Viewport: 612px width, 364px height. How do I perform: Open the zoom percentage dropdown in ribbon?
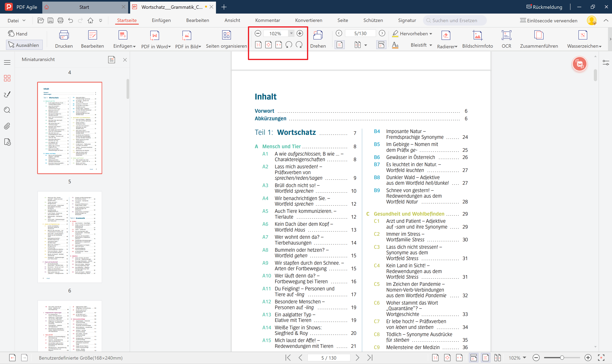tap(291, 33)
